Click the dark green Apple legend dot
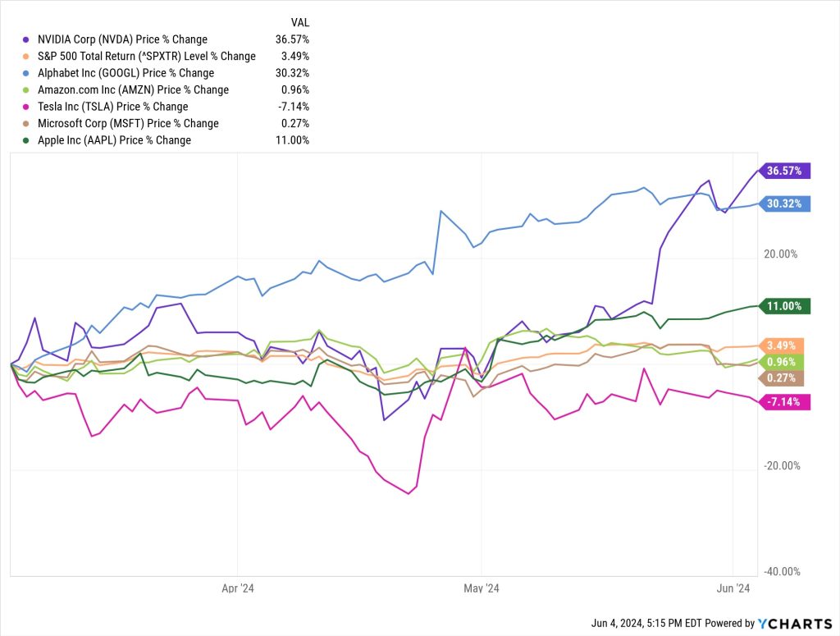The image size is (840, 636). tap(27, 140)
